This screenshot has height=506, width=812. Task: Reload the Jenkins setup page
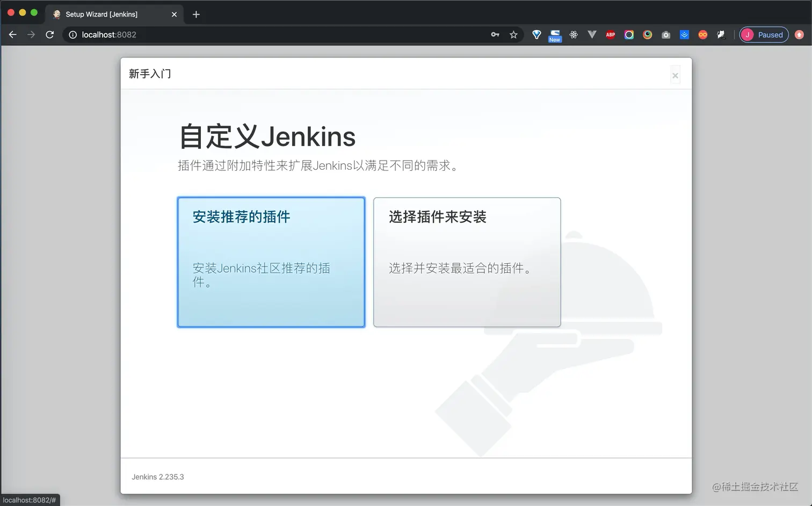50,35
